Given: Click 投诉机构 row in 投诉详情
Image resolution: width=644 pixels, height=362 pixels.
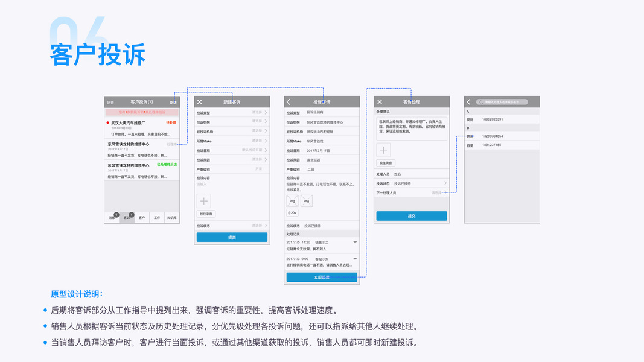Looking at the screenshot, I should pos(322,122).
